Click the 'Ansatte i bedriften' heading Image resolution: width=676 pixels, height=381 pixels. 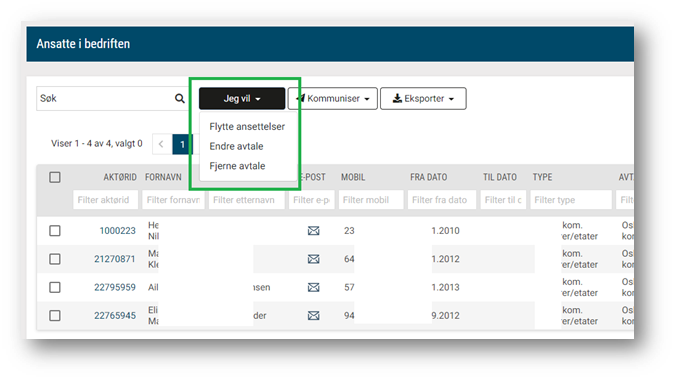pos(83,44)
